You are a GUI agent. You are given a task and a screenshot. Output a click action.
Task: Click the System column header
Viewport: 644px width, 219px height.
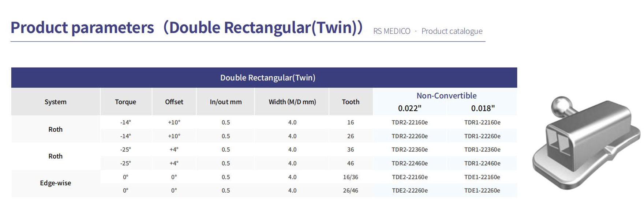point(56,102)
